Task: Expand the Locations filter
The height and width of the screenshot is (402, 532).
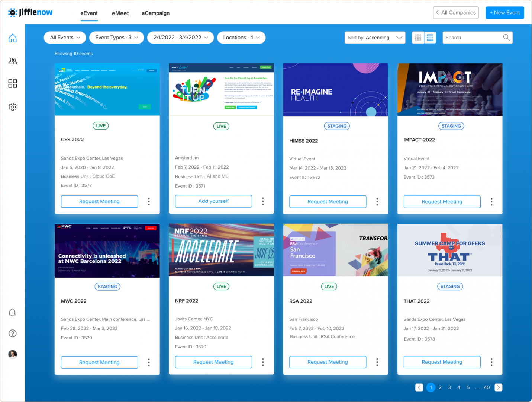Action: 241,38
